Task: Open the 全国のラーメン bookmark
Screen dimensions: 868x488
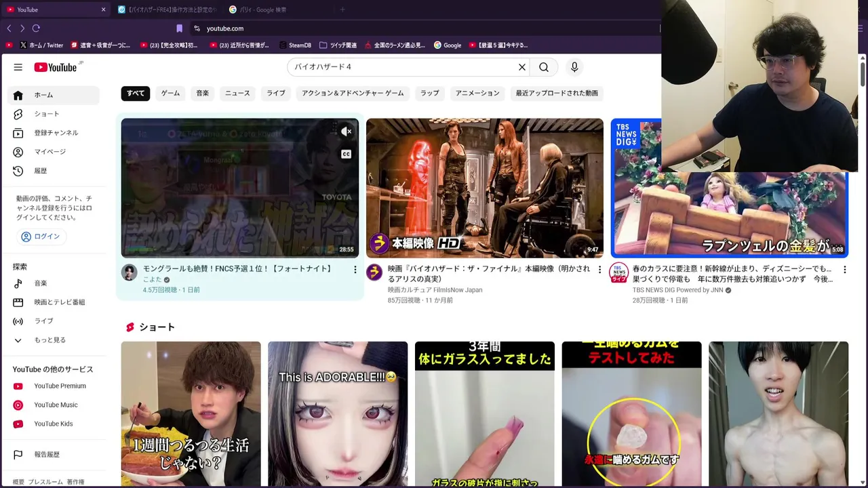Action: [x=395, y=45]
